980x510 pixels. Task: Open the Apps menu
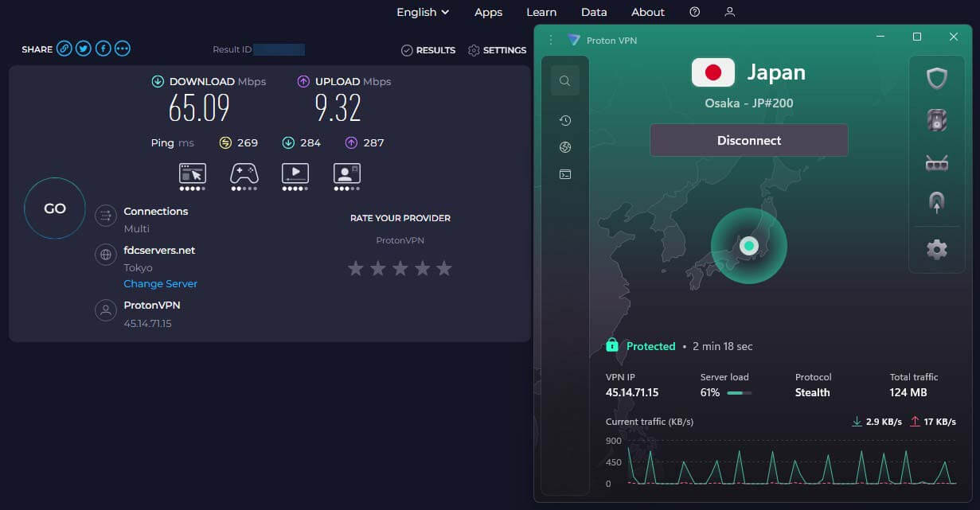point(488,12)
